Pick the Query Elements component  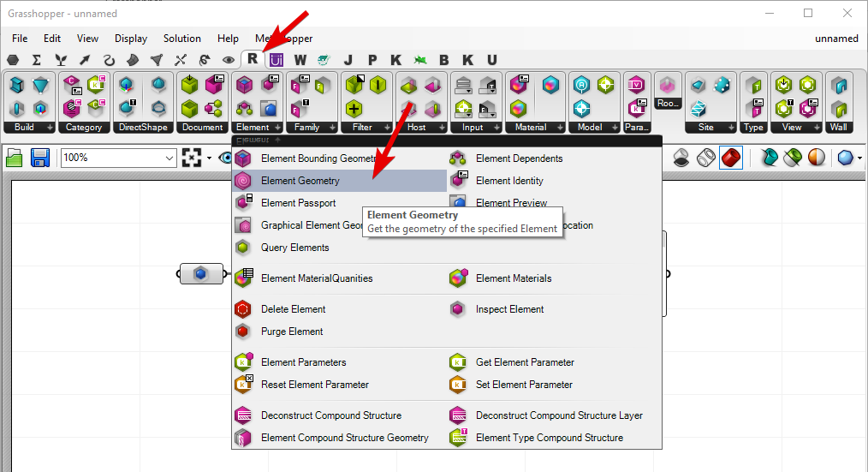pos(294,248)
